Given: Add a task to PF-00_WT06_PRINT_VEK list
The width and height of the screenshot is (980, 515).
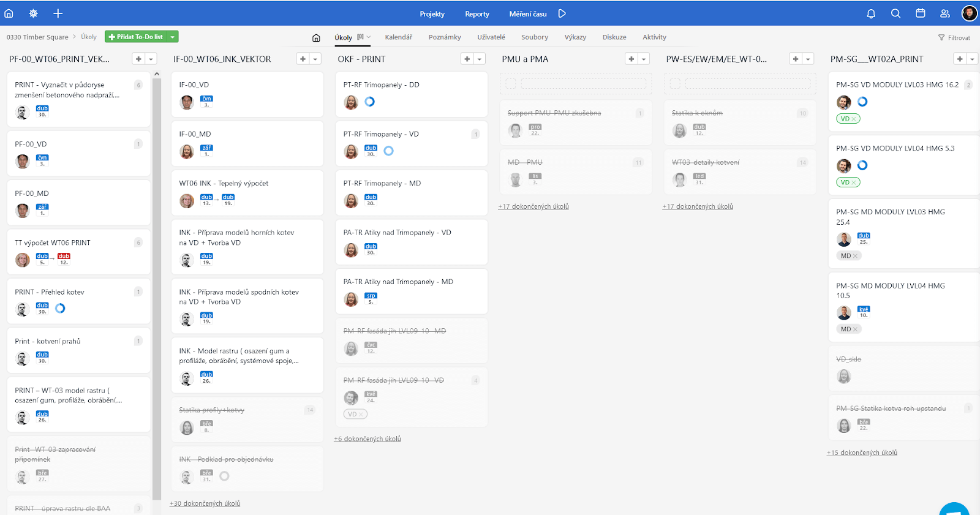Looking at the screenshot, I should pyautogui.click(x=138, y=59).
